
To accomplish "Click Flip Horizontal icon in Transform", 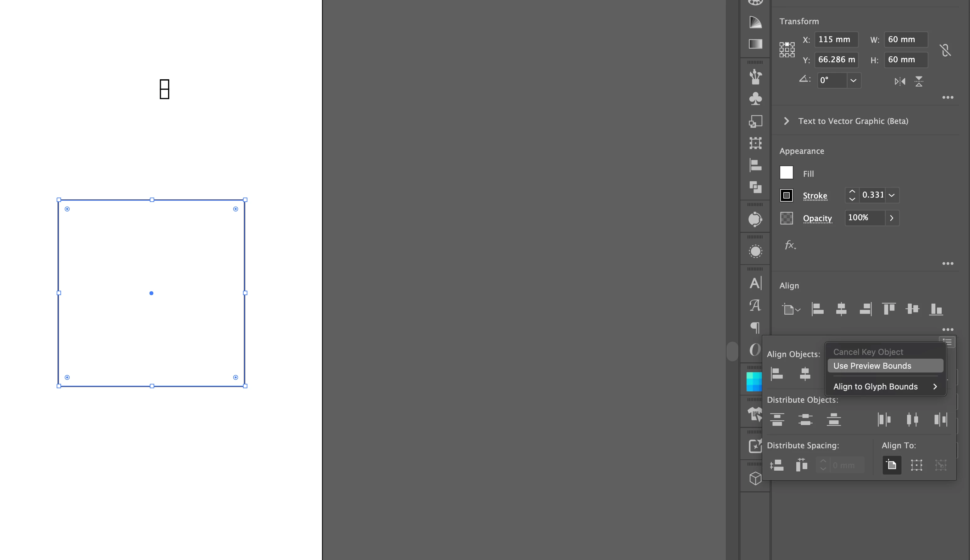I will (900, 81).
